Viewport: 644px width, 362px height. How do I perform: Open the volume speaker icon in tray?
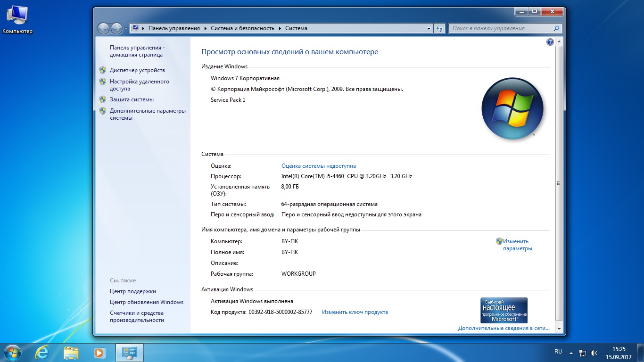594,353
